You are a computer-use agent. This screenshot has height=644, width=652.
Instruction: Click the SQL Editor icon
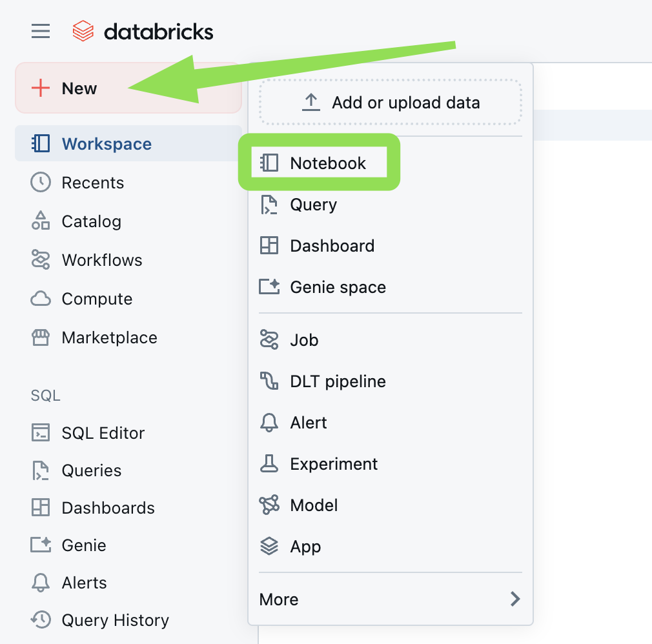click(x=40, y=432)
